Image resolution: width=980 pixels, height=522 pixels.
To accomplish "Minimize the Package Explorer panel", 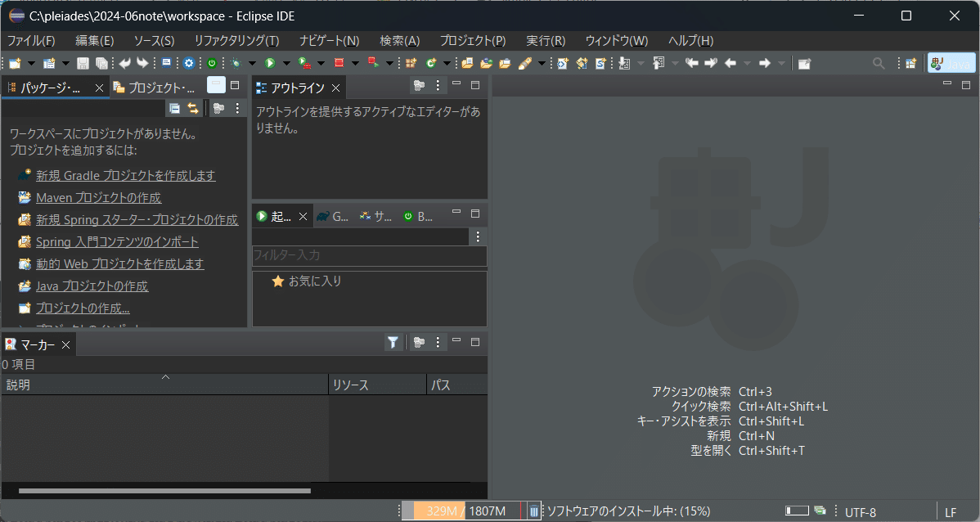I will coord(216,84).
